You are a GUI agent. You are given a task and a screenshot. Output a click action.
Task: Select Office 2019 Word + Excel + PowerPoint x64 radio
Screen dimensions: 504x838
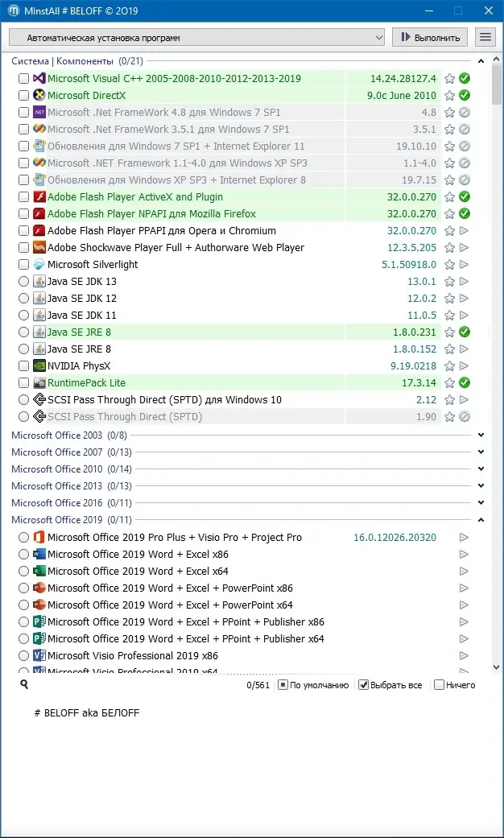pos(23,605)
